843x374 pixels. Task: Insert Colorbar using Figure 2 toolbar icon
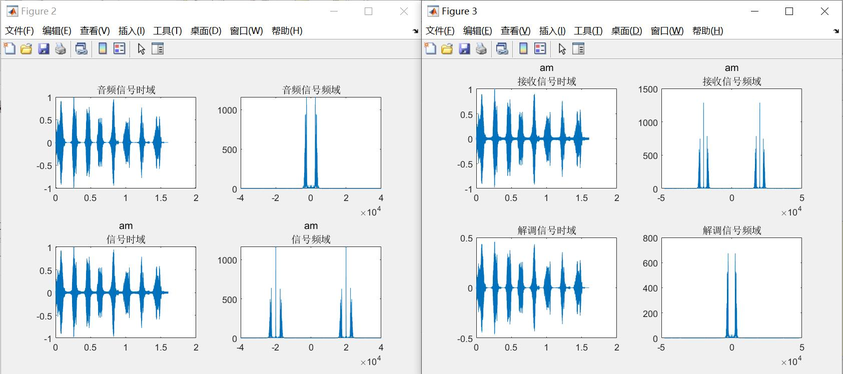(102, 49)
